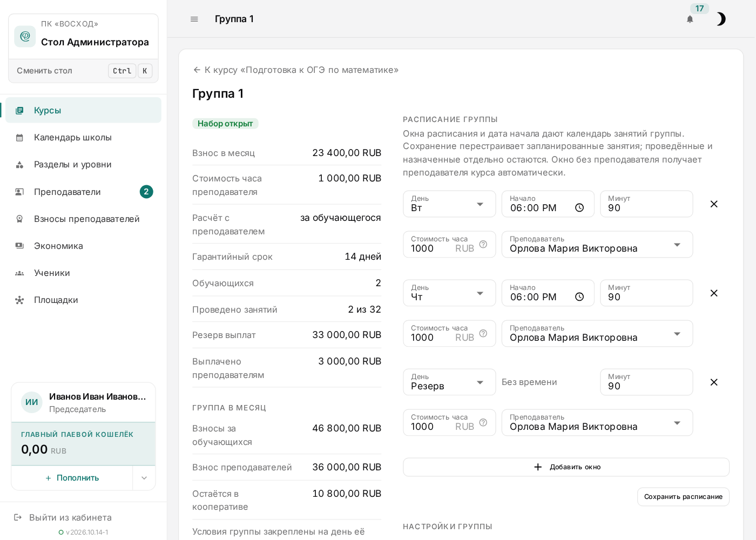756x540 pixels.
Task: Click Сохранить расписание button
Action: point(683,497)
